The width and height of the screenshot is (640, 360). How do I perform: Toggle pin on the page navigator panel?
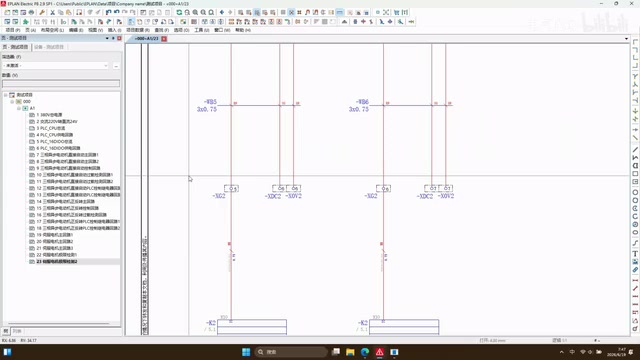pyautogui.click(x=113, y=38)
